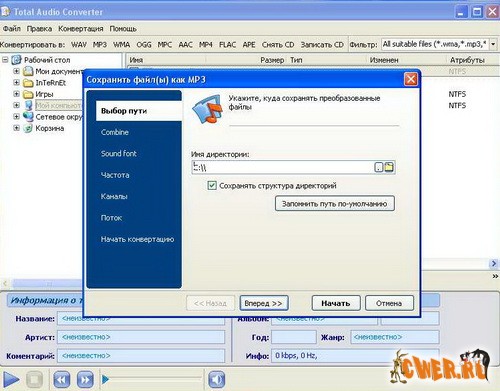Open the Конвертация menu
Screen dimensions: 500x391
coord(81,29)
